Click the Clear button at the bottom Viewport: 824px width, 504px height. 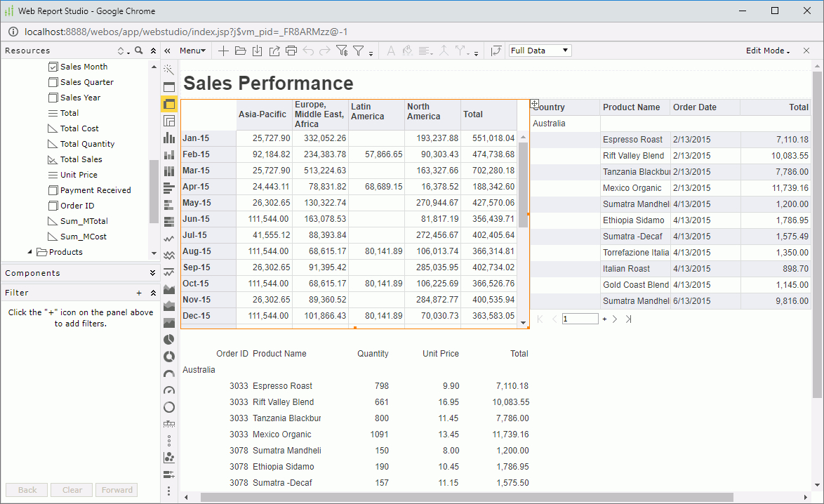(x=71, y=489)
